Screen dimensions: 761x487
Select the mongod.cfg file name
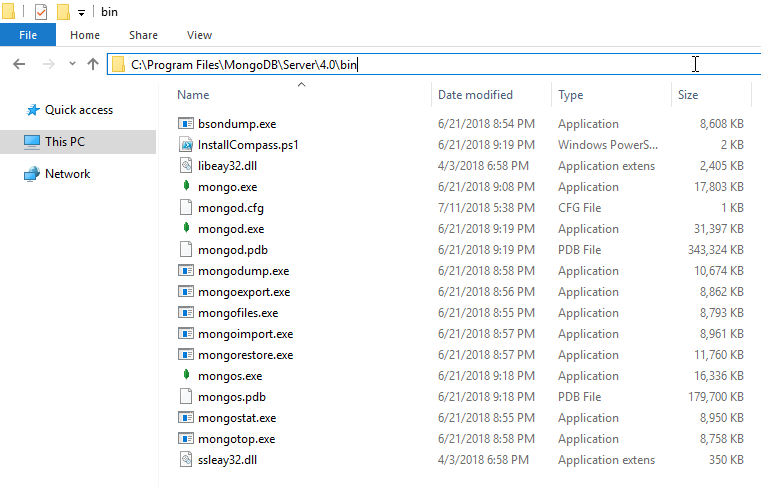pos(231,208)
